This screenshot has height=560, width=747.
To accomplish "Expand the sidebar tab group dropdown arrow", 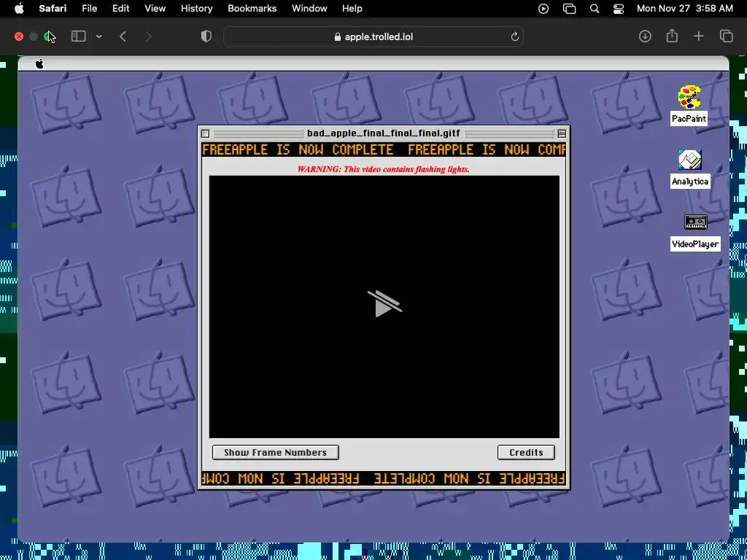I will pyautogui.click(x=98, y=36).
